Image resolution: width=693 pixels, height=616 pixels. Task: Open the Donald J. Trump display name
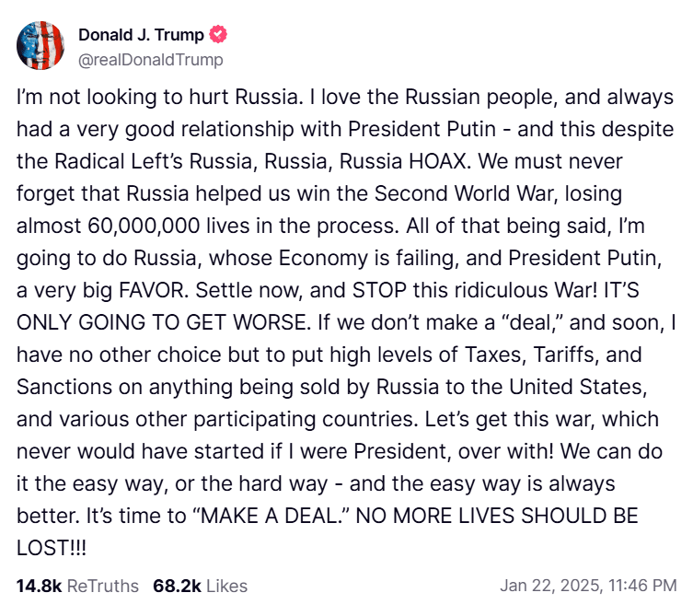[143, 36]
